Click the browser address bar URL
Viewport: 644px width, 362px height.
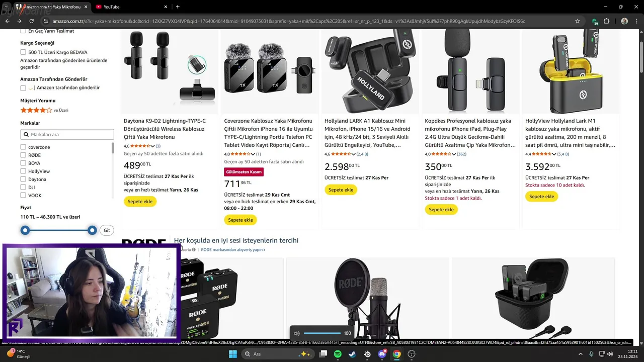(x=288, y=21)
